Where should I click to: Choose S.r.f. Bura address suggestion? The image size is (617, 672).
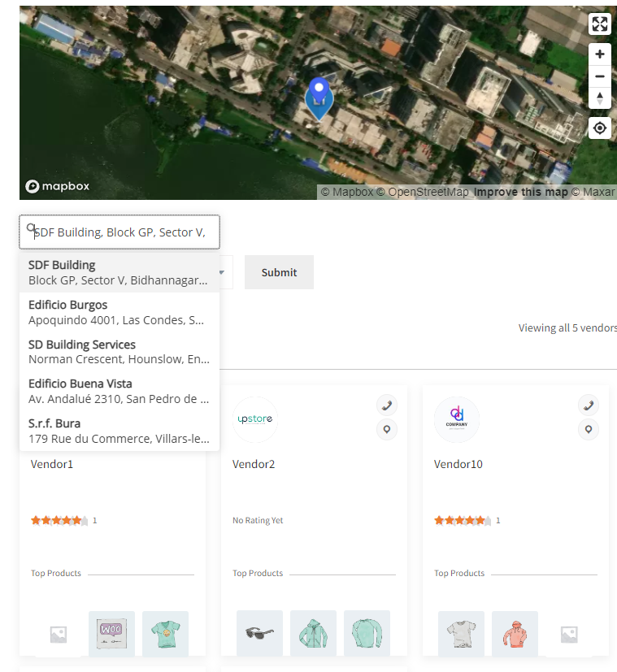tap(119, 431)
